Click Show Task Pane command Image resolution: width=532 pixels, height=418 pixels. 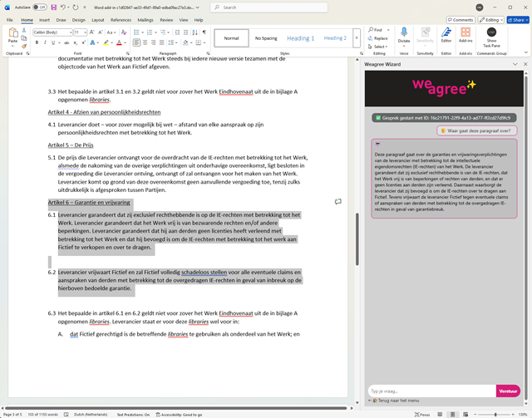(491, 37)
